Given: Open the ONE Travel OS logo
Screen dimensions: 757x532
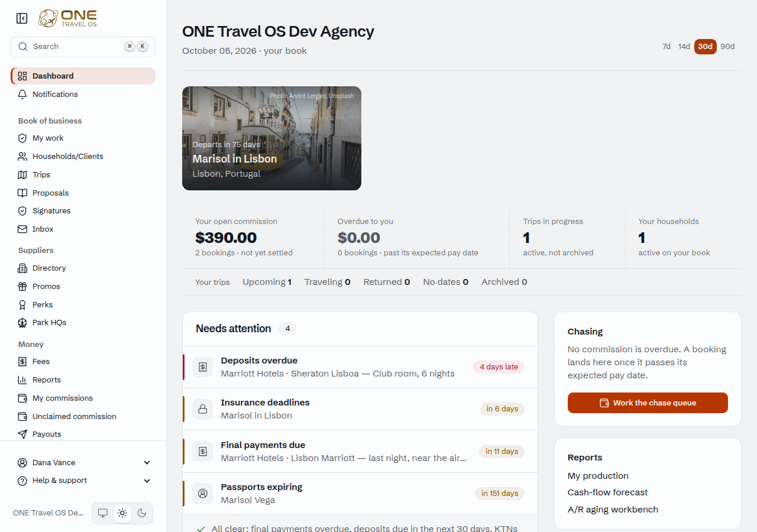Looking at the screenshot, I should click(x=67, y=18).
